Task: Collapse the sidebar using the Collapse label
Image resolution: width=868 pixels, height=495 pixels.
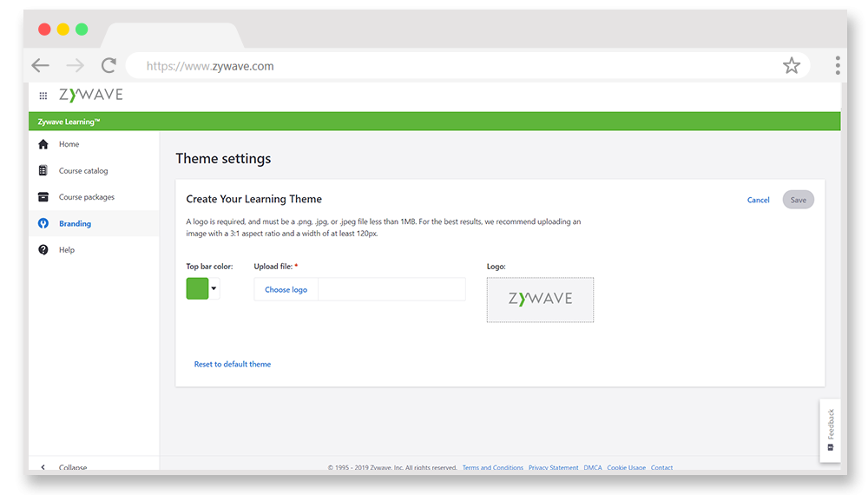Action: coord(73,467)
